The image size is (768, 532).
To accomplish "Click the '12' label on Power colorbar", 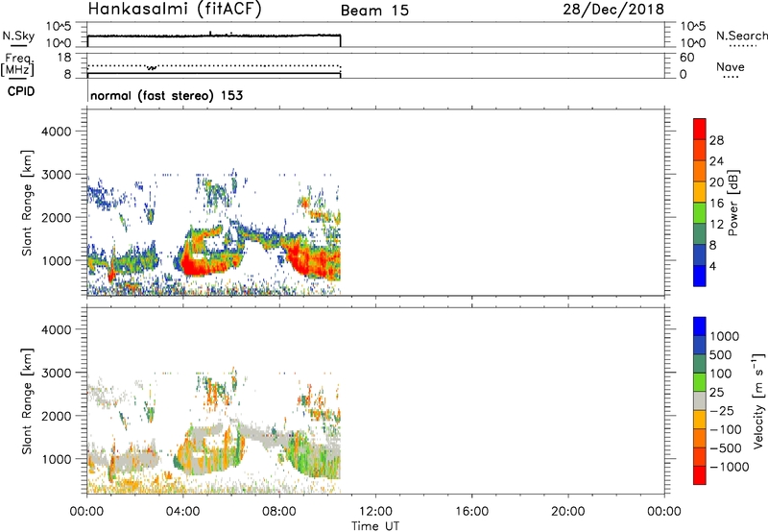I will point(716,225).
